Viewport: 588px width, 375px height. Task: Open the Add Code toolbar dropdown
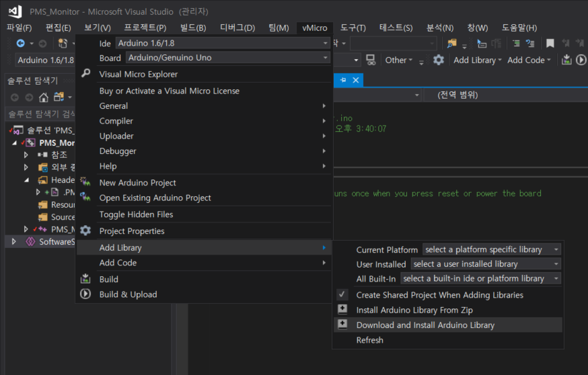529,60
